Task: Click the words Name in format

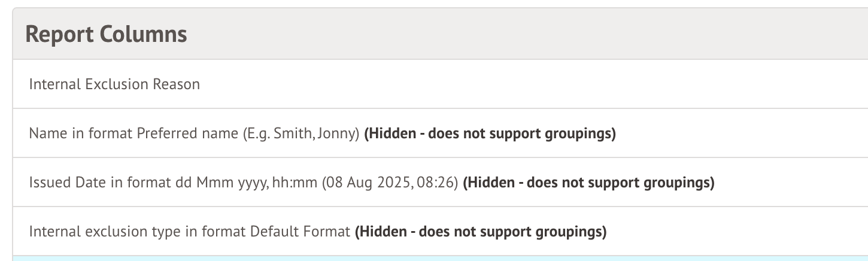Action: coord(81,133)
